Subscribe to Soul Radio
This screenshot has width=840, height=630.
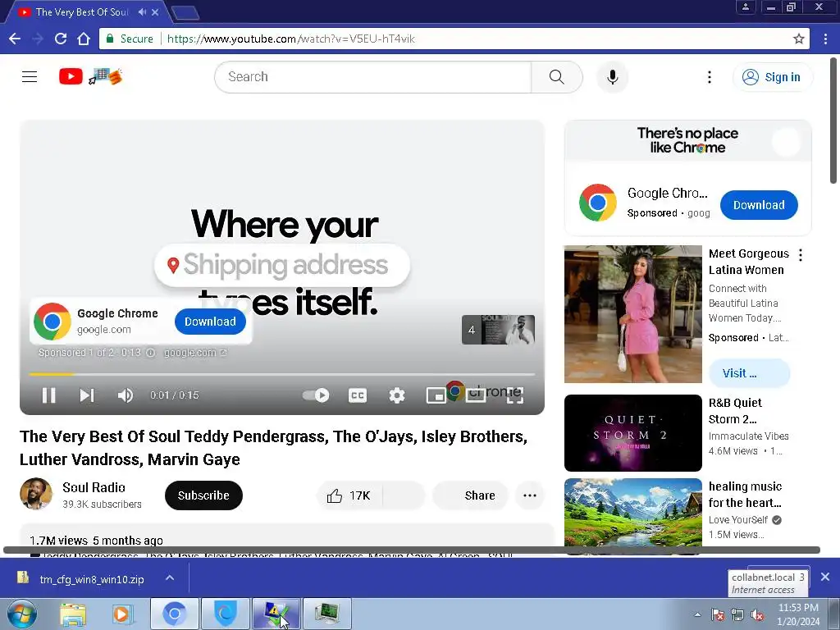(203, 495)
